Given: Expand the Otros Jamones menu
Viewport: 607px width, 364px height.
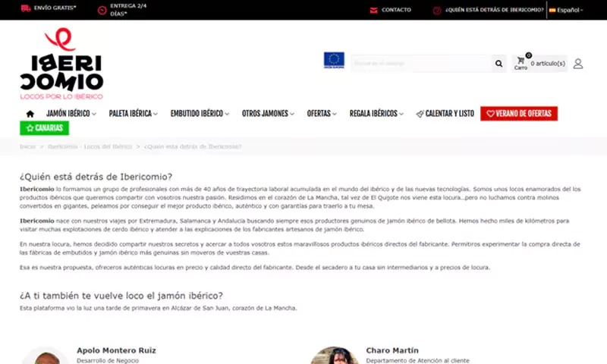Looking at the screenshot, I should coord(268,114).
